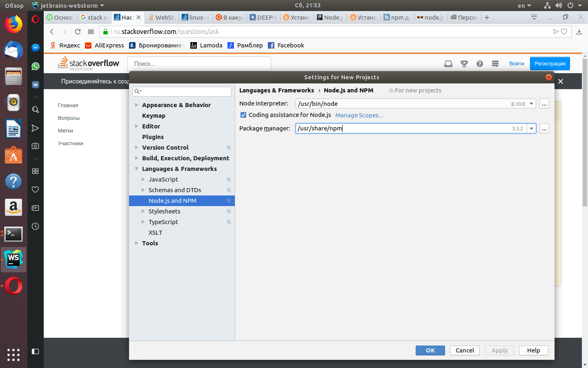Expand Appearance & Behavior settings
The image size is (588, 368).
coord(136,105)
